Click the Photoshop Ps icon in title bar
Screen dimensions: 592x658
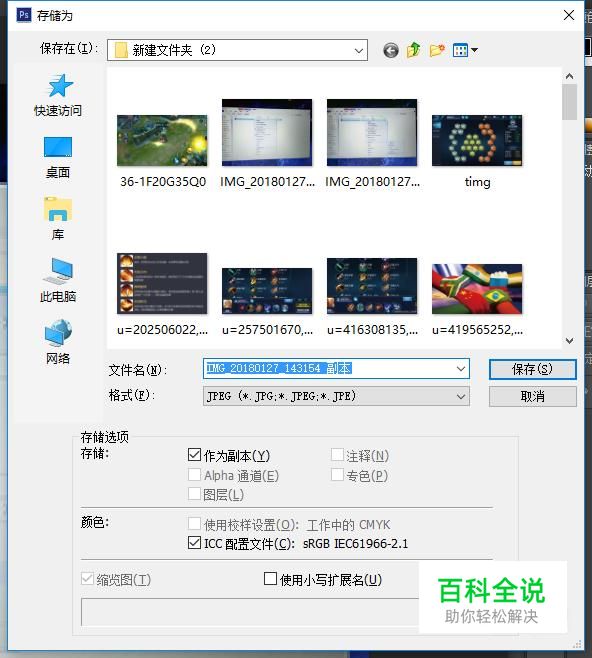[24, 15]
